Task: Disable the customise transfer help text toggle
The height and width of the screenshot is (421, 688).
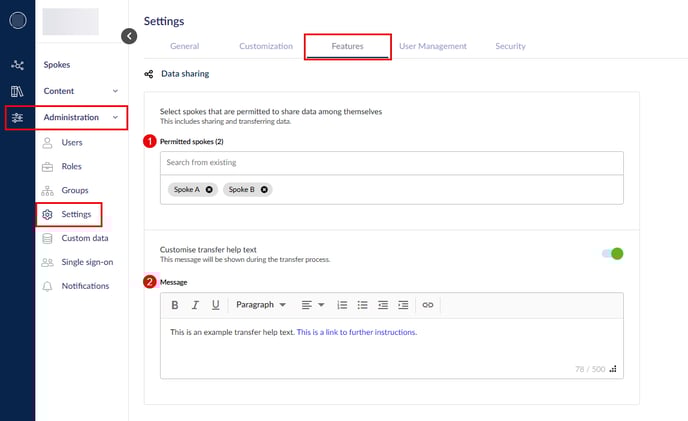Action: 612,253
